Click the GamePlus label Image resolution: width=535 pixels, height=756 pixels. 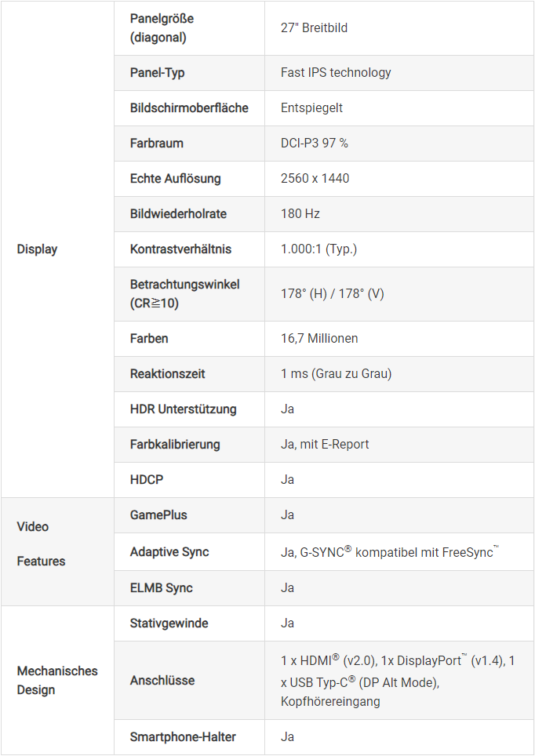click(x=158, y=515)
